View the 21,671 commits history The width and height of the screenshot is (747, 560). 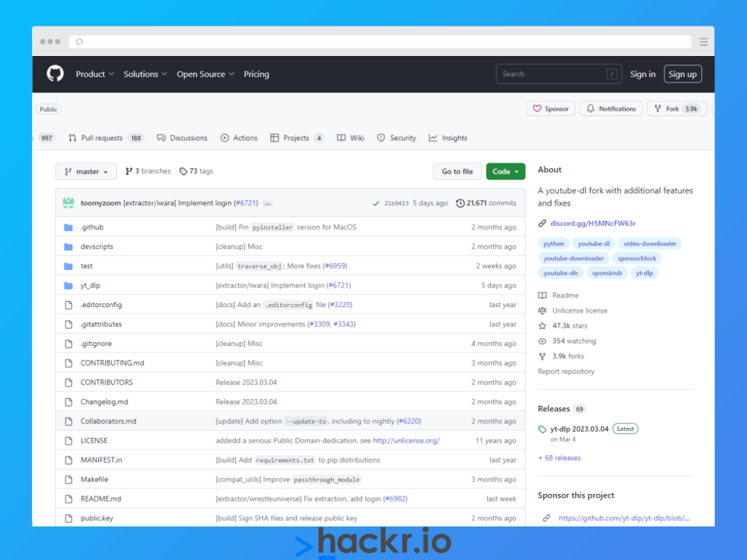click(x=486, y=203)
